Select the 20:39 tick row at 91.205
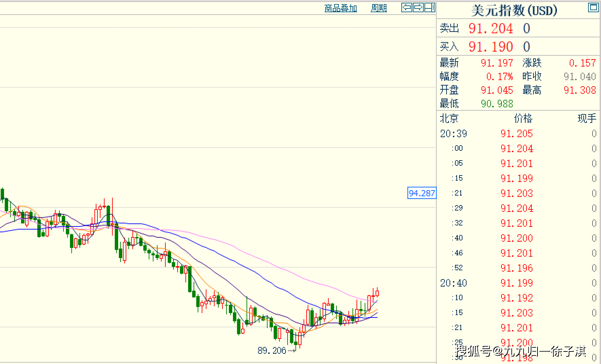601x364 pixels. tap(516, 133)
